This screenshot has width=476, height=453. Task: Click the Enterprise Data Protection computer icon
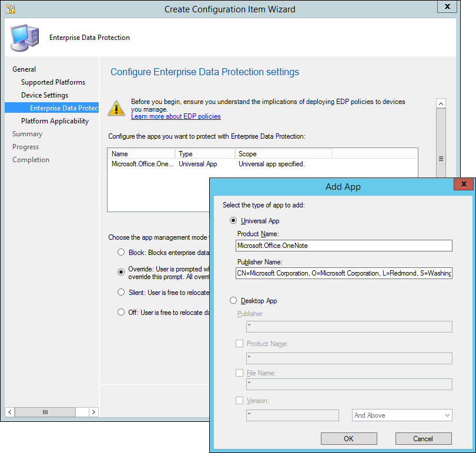(x=24, y=38)
